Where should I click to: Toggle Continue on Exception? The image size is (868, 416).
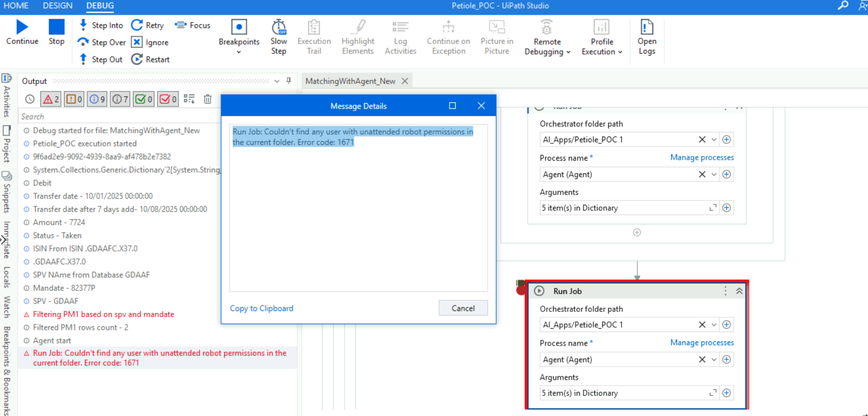point(448,37)
